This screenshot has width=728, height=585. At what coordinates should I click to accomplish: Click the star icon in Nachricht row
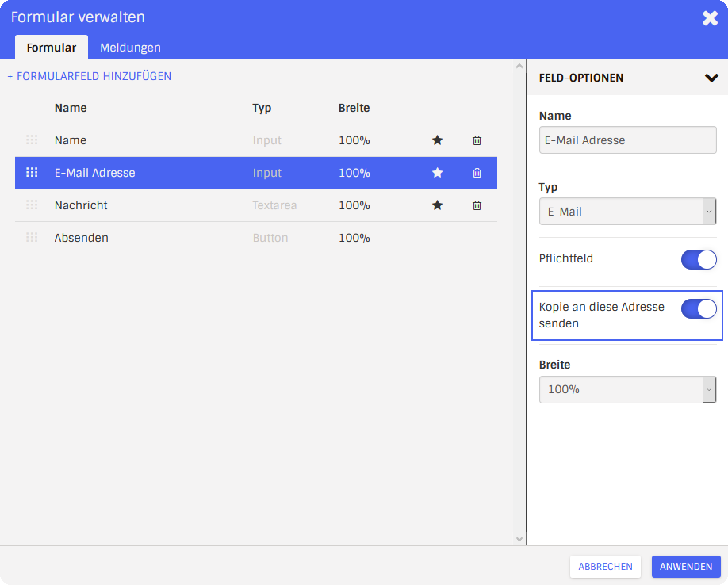click(x=437, y=205)
